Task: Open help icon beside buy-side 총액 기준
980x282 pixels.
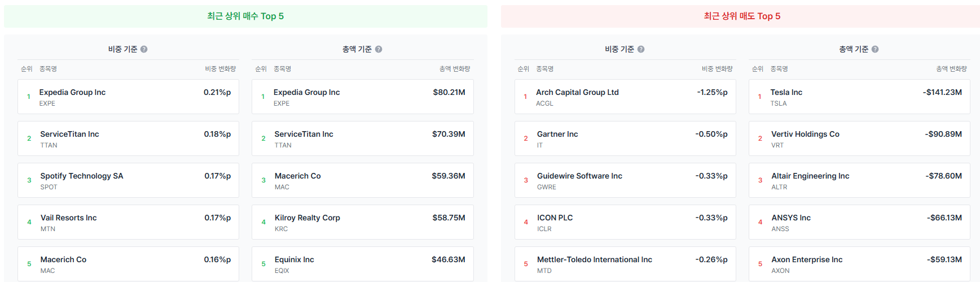Action: pos(379,49)
